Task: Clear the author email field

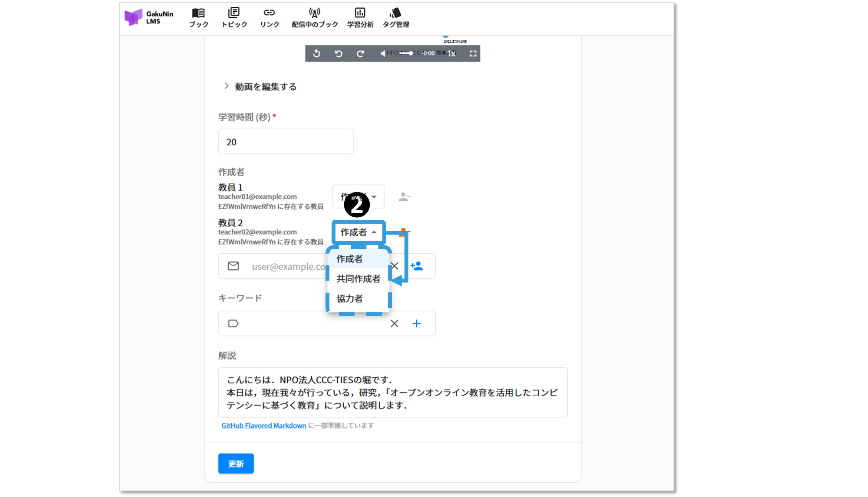Action: 395,266
